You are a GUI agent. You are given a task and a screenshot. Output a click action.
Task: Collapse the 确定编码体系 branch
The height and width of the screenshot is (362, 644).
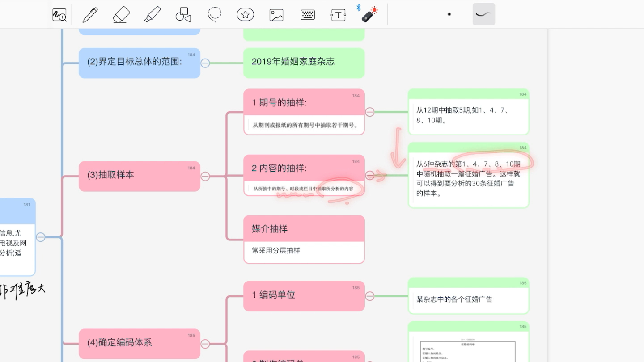(205, 344)
